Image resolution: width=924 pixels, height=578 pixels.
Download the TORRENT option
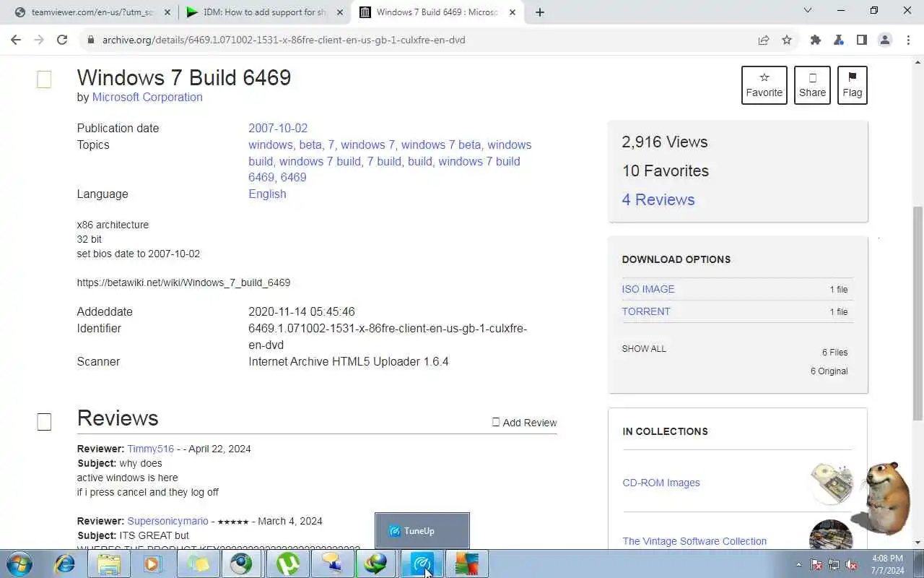pyautogui.click(x=646, y=311)
